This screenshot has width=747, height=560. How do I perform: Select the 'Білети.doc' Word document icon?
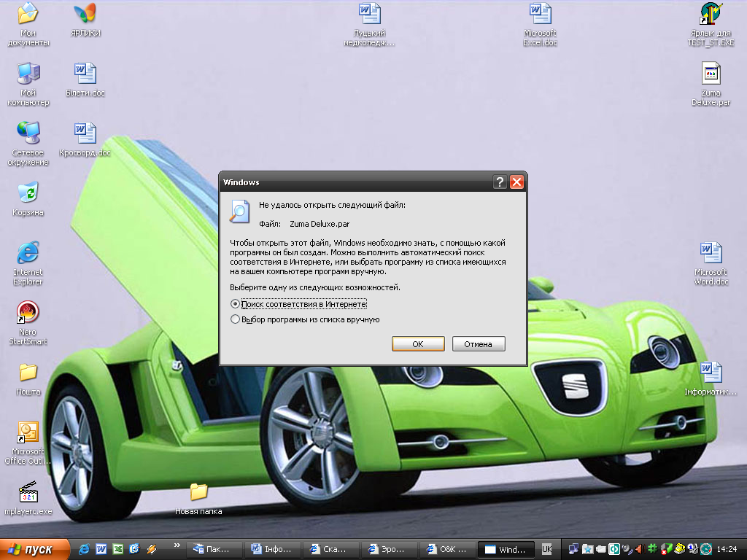pyautogui.click(x=85, y=80)
